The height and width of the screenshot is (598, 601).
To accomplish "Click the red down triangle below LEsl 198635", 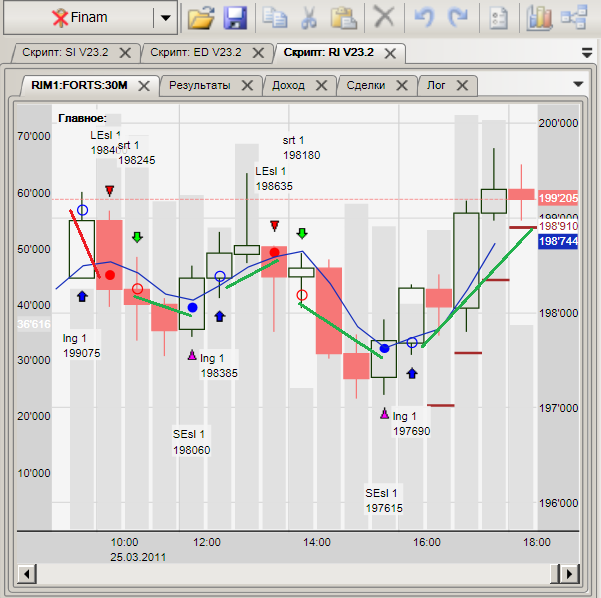I will coord(274,226).
